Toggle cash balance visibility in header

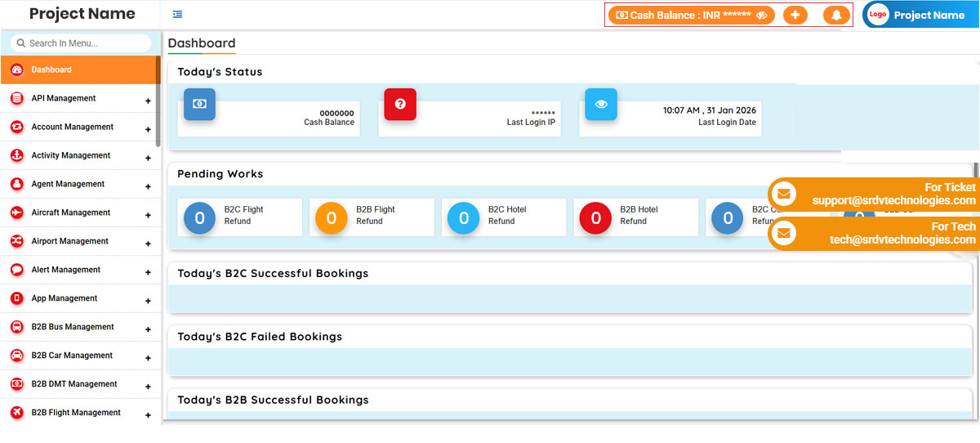762,15
